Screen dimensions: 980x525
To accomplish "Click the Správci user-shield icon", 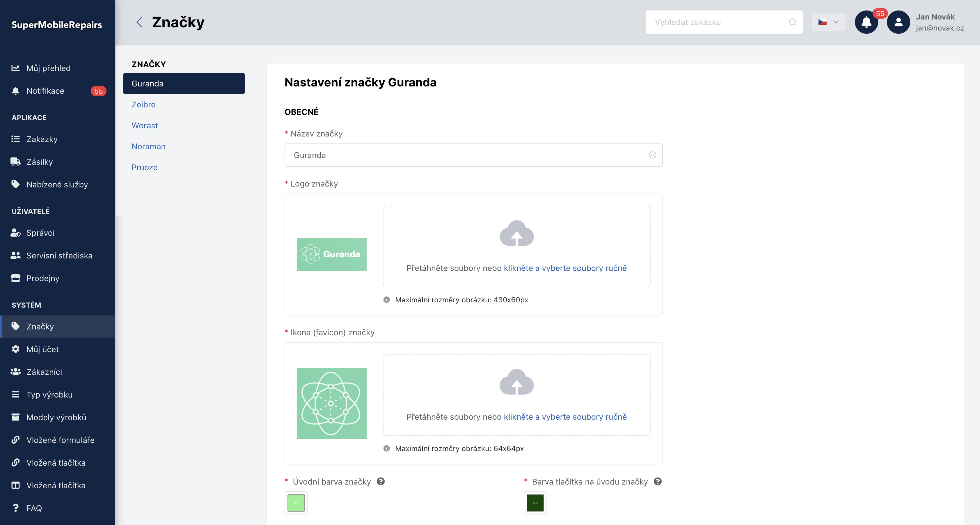I will 15,233.
